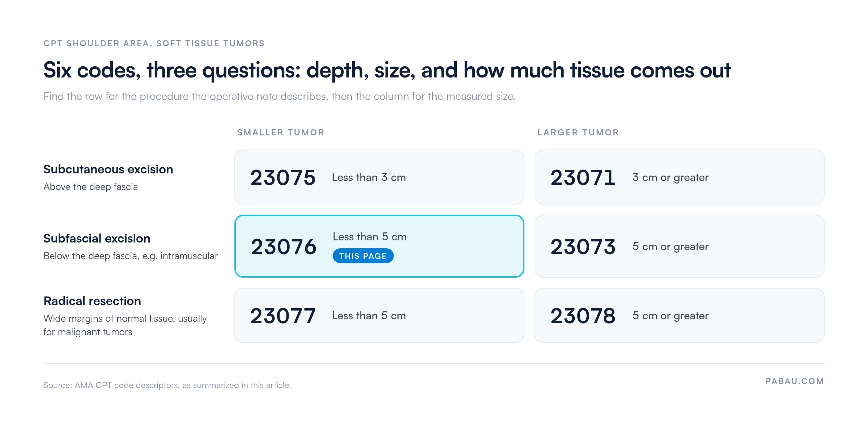Screen dimensions: 868x425
Task: Click the Less than 3 cm text
Action: pyautogui.click(x=369, y=177)
